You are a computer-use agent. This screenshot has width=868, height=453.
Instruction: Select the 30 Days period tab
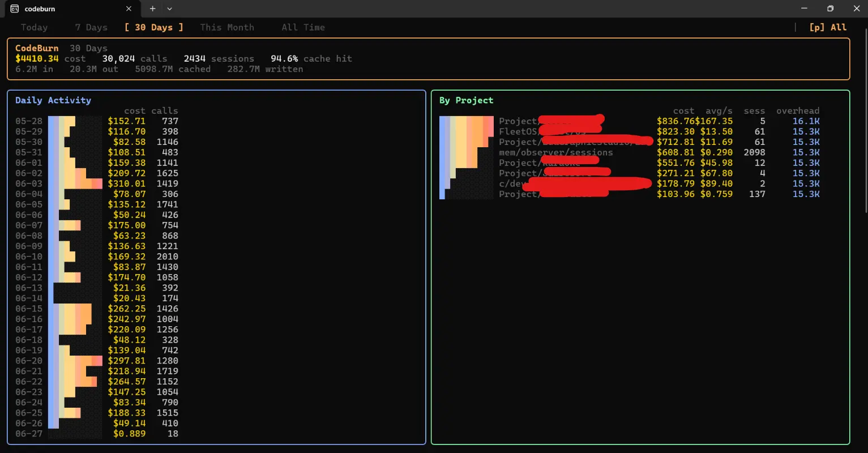pyautogui.click(x=153, y=27)
